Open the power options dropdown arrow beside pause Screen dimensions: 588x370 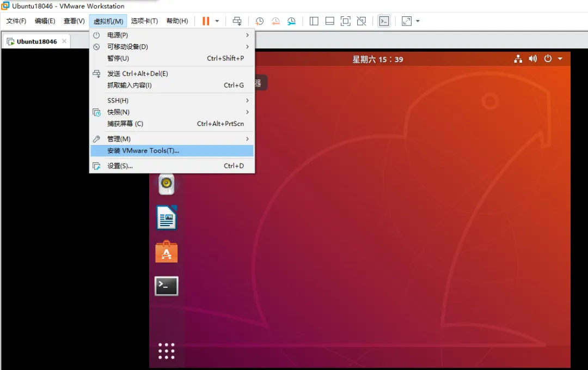(x=217, y=21)
